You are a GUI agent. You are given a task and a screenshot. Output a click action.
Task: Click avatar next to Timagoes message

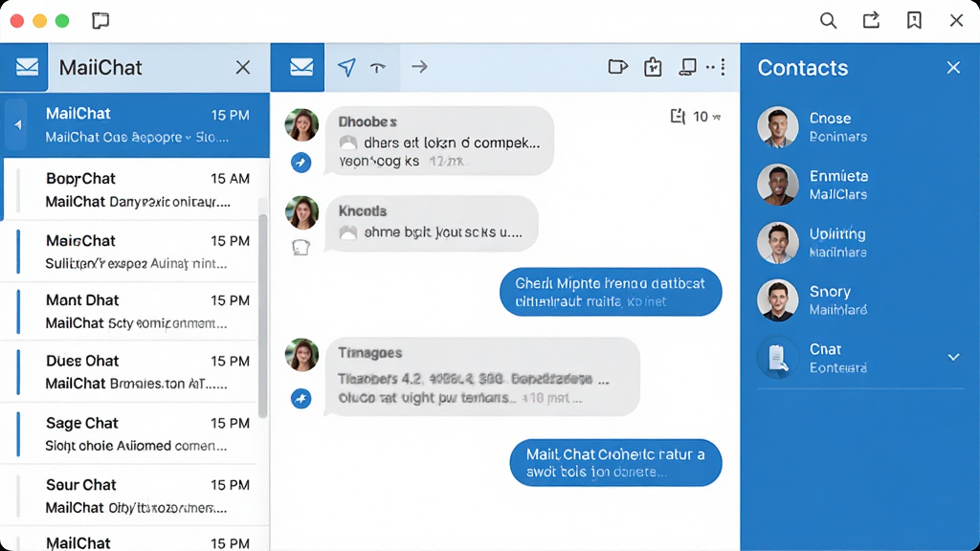(x=301, y=355)
